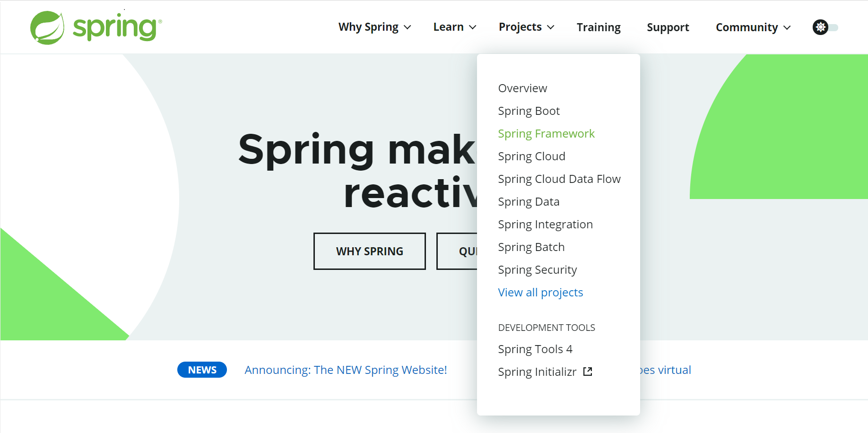Click the Announcing: The NEW Spring Website link
The width and height of the screenshot is (868, 433).
tap(346, 370)
